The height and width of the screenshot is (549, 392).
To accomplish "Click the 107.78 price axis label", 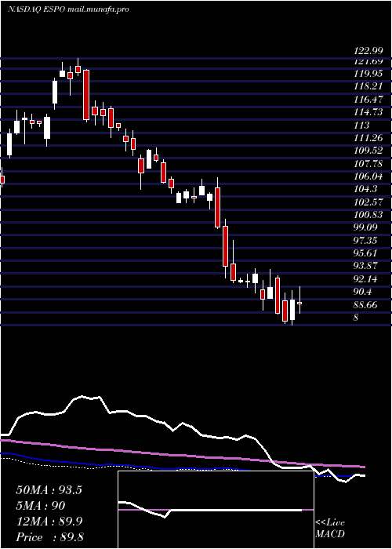I will pyautogui.click(x=368, y=163).
